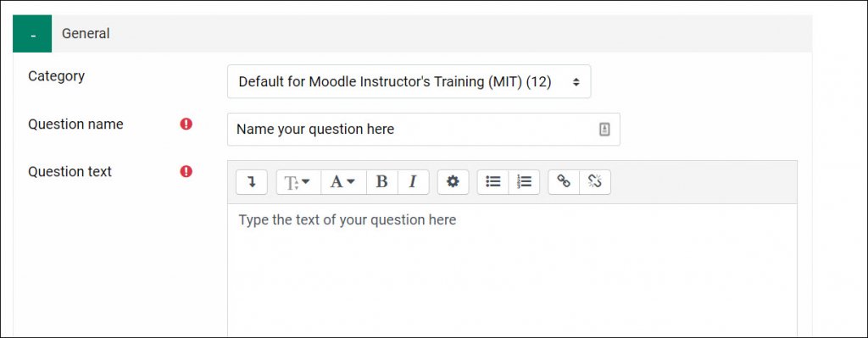Viewport: 868px width, 338px height.
Task: Collapse the General section with the minus button
Action: pyautogui.click(x=32, y=34)
